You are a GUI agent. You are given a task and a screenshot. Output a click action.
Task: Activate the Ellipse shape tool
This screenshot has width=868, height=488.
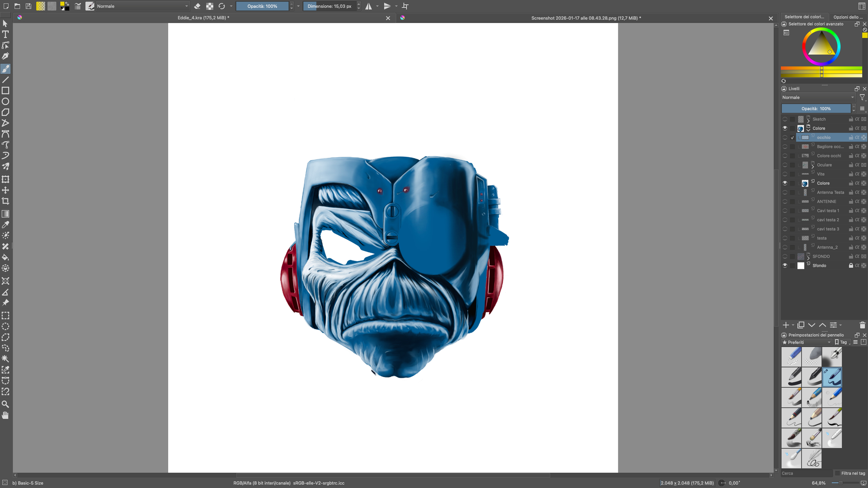click(x=5, y=102)
